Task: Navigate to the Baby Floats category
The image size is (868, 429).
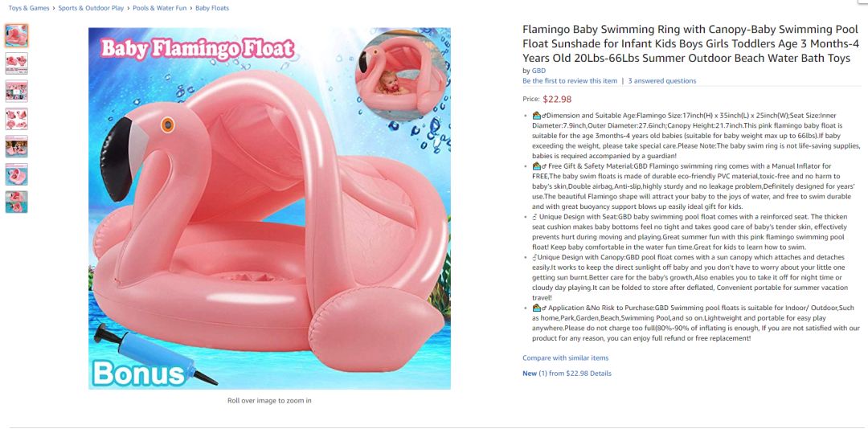Action: (212, 8)
